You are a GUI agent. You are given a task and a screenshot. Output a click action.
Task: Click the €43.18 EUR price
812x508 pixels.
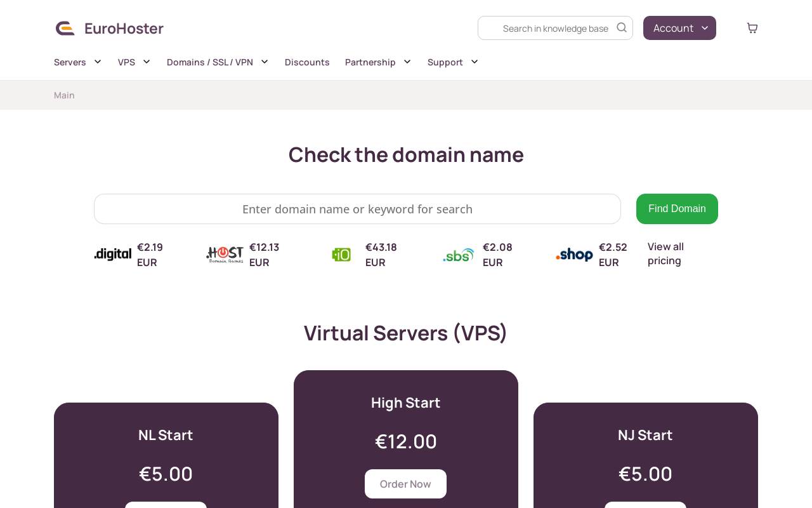click(x=381, y=255)
